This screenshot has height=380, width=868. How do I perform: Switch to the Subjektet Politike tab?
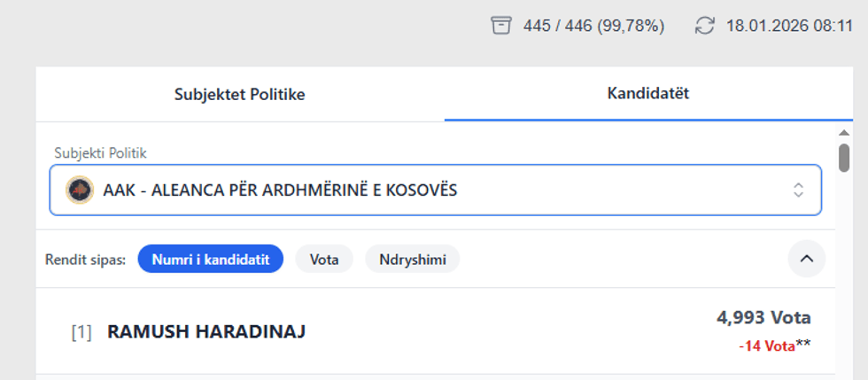[239, 94]
